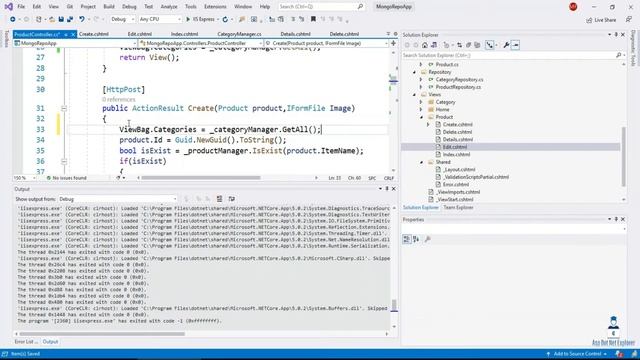This screenshot has height=360, width=640.
Task: Click Switch Views icon in Solution Explorer
Action: click(x=434, y=45)
